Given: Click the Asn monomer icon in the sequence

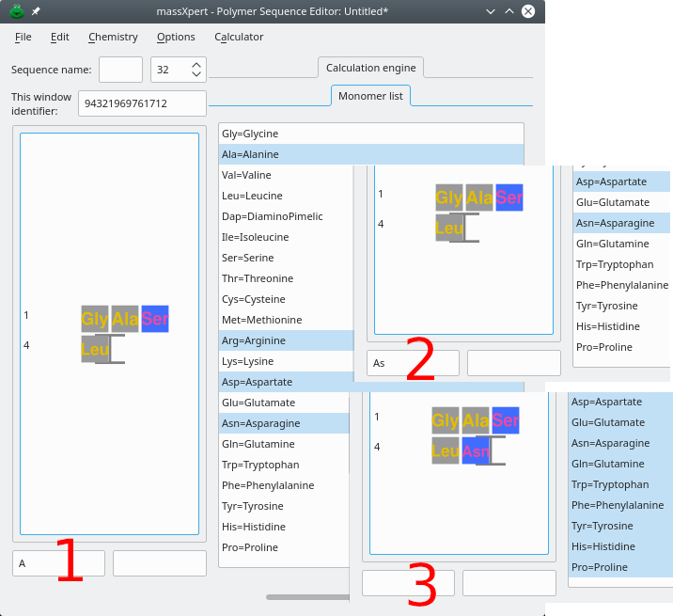Looking at the screenshot, I should point(476,451).
